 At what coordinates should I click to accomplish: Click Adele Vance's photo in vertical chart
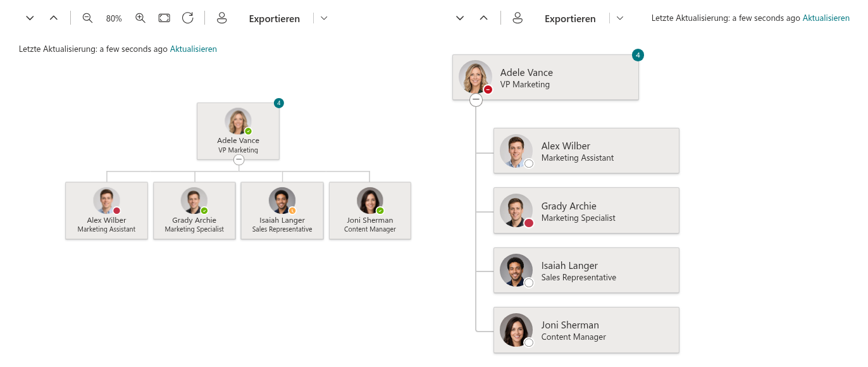click(x=475, y=77)
